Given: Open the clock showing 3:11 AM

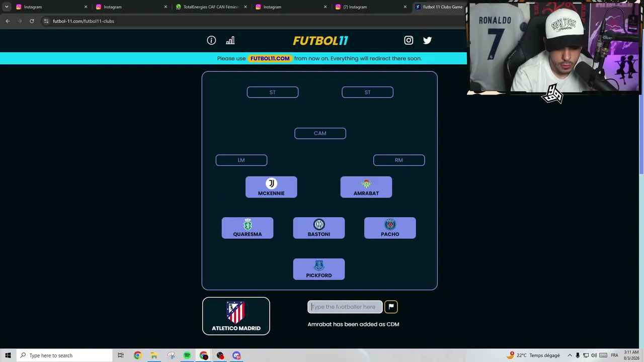Looking at the screenshot, I should click(631, 355).
